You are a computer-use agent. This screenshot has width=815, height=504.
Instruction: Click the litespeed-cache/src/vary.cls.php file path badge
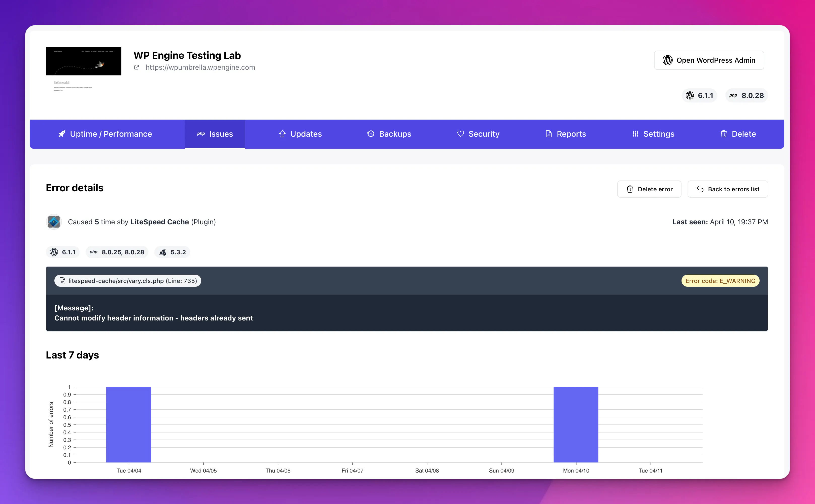pyautogui.click(x=128, y=281)
